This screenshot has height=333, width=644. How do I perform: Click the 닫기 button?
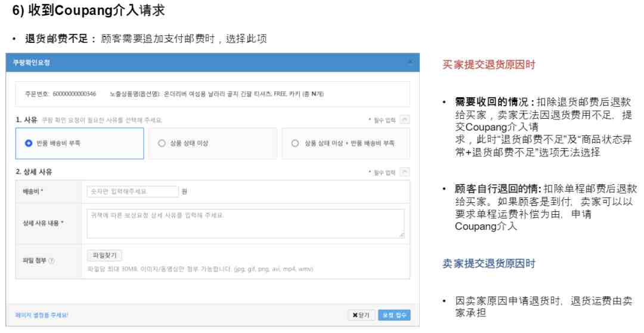click(361, 315)
